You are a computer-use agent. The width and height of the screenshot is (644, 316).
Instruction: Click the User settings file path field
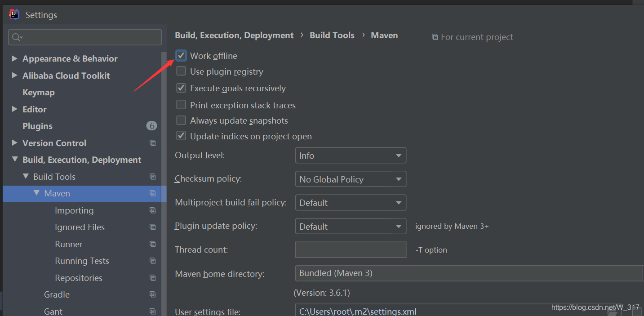469,311
